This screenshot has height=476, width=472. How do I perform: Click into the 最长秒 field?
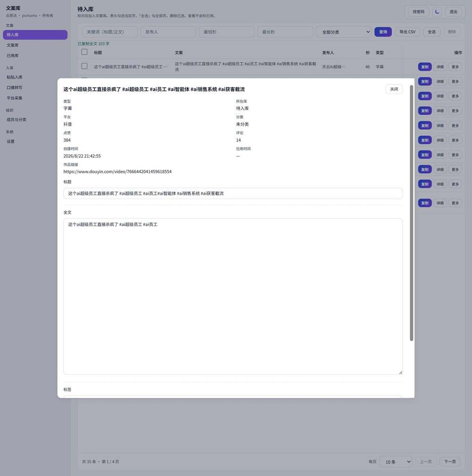(x=285, y=32)
